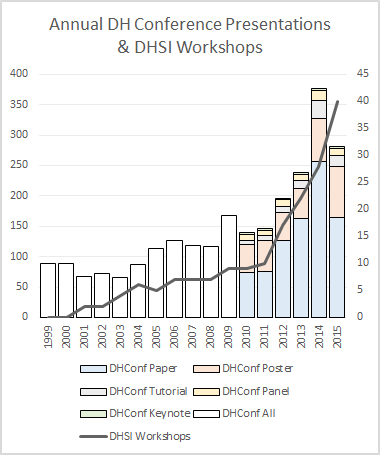
Task: Click the 2014 blue Paper bar segment
Action: [x=319, y=239]
